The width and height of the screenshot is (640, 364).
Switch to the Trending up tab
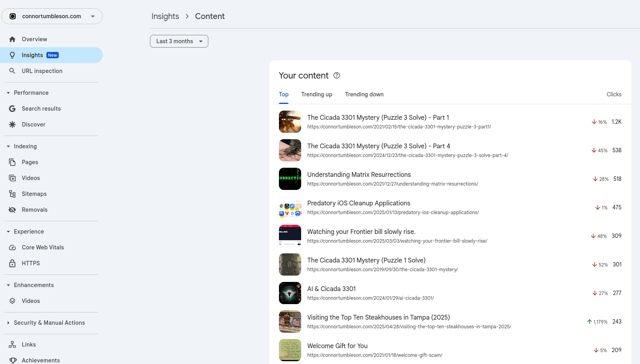pyautogui.click(x=317, y=94)
